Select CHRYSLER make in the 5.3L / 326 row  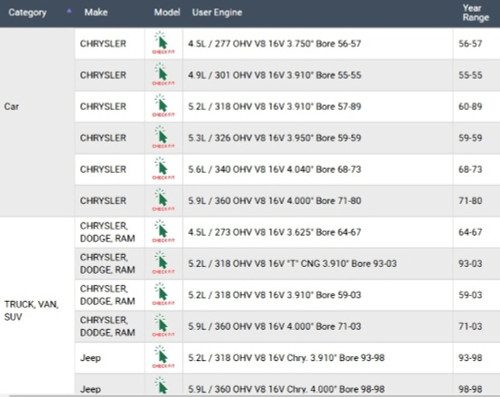click(x=103, y=138)
